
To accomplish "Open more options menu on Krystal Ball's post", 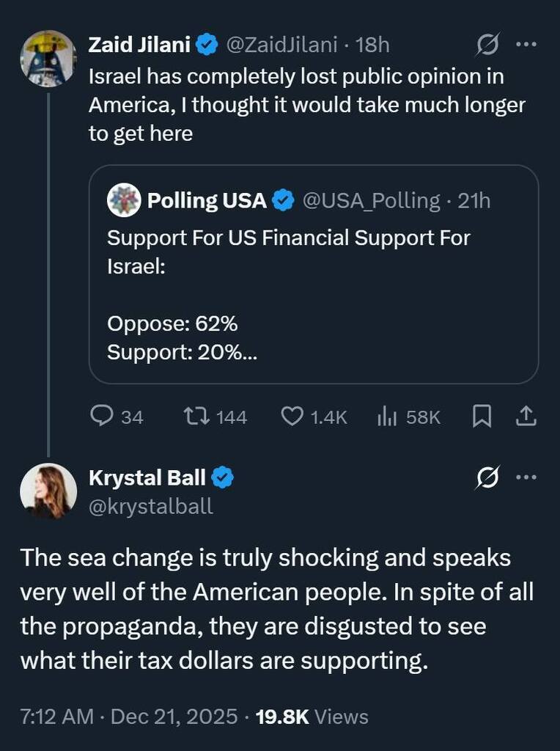I will 526,479.
